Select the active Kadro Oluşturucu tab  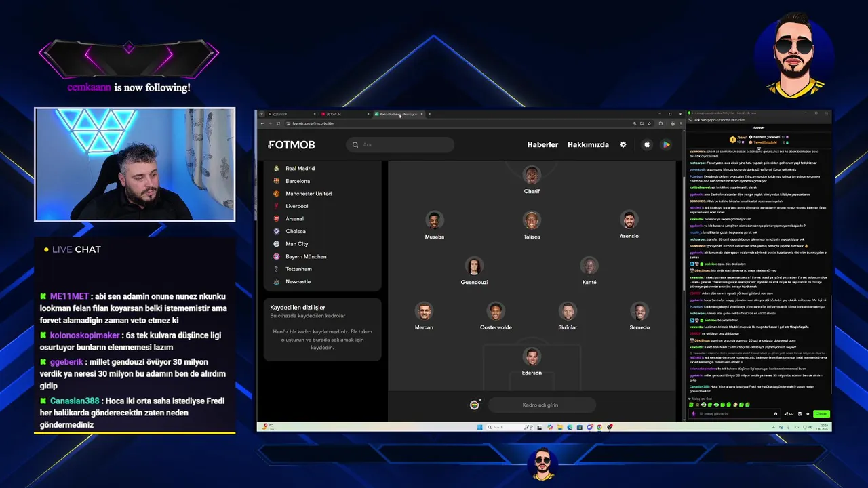[398, 114]
